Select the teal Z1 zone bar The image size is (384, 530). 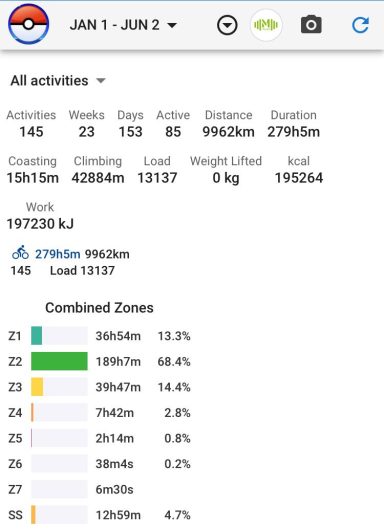pos(37,336)
